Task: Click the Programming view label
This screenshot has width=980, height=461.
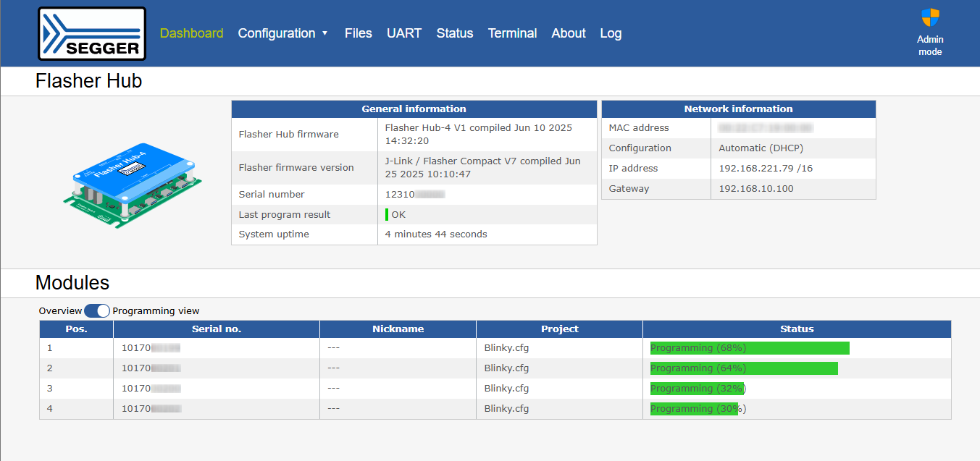Action: click(156, 310)
